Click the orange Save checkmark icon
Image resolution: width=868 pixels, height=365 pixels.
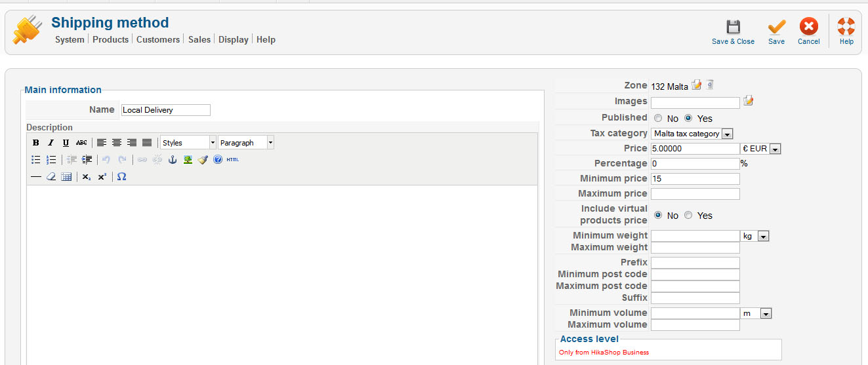(776, 27)
